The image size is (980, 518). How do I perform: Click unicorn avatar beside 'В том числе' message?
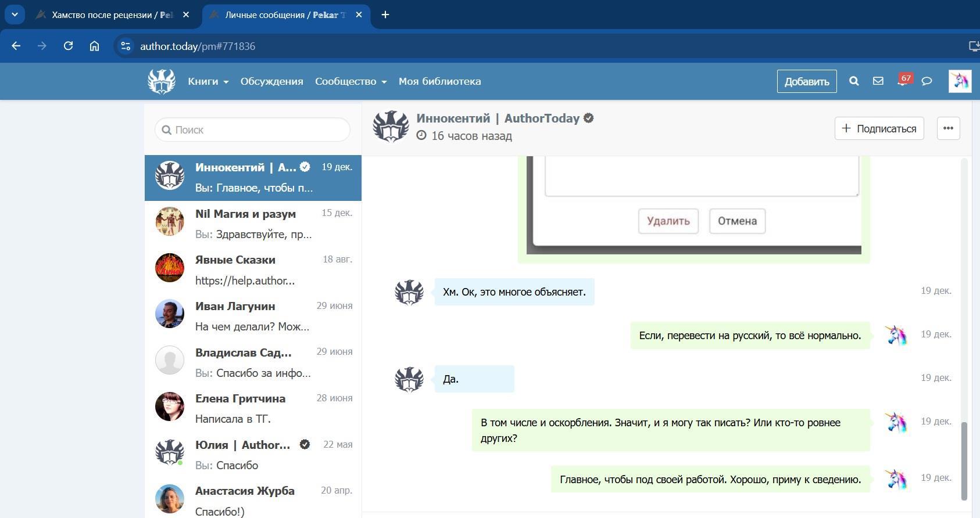pyautogui.click(x=896, y=422)
